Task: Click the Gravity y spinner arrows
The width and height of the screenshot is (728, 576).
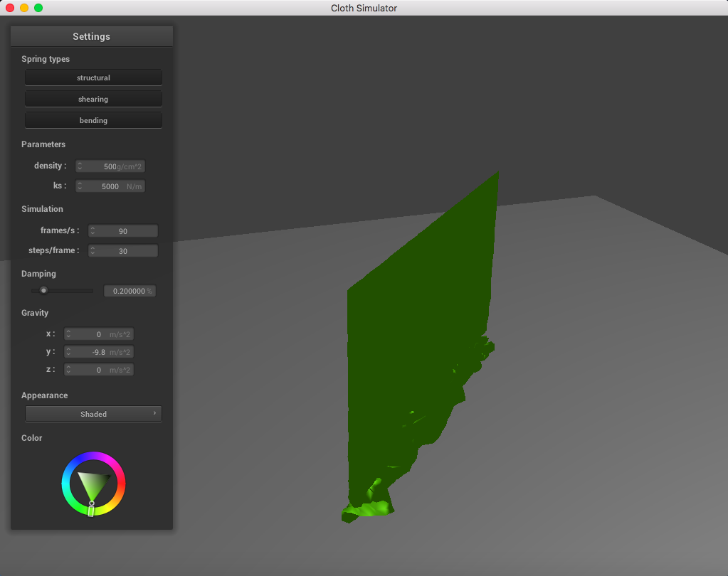Action: 69,352
